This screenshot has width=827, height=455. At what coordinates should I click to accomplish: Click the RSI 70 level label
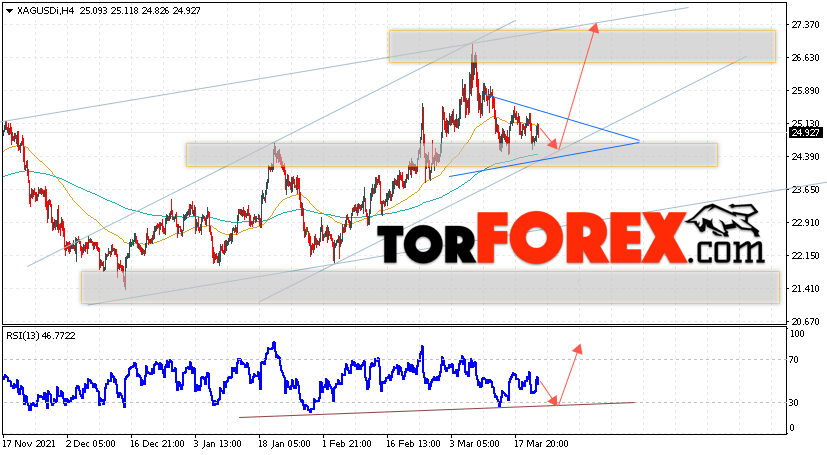click(793, 360)
